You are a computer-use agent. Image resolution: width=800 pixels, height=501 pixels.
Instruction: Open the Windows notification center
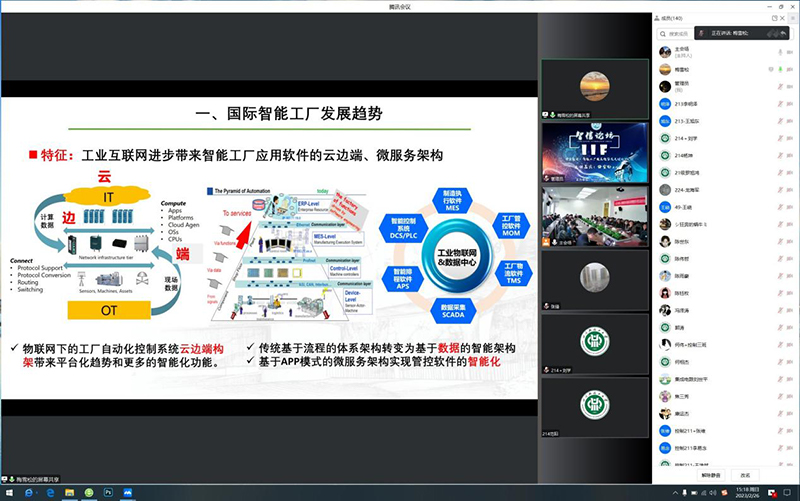(x=789, y=493)
